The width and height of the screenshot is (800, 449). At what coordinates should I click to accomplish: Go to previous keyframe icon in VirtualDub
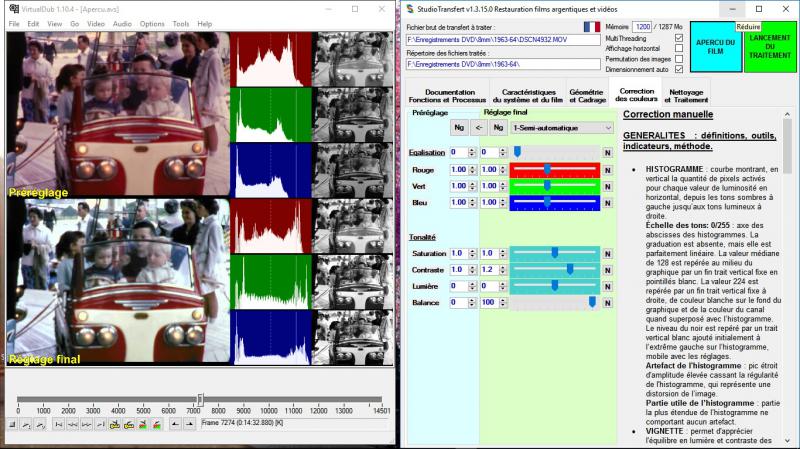115,424
